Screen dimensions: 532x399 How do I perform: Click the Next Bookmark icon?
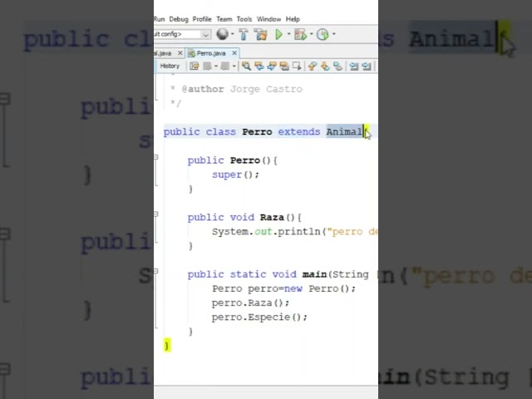[325, 66]
